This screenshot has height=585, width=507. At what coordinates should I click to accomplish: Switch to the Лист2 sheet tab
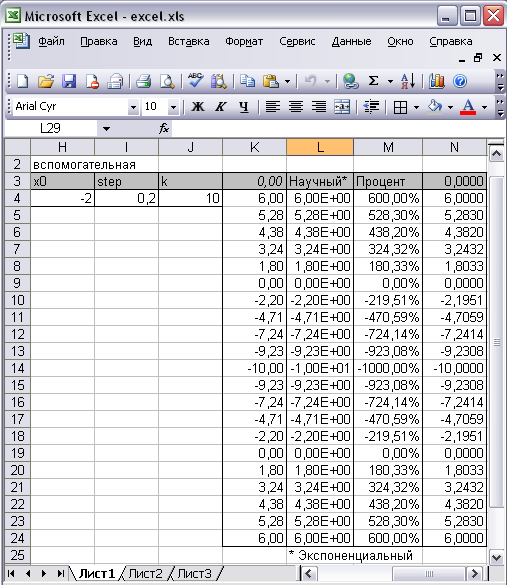click(145, 573)
